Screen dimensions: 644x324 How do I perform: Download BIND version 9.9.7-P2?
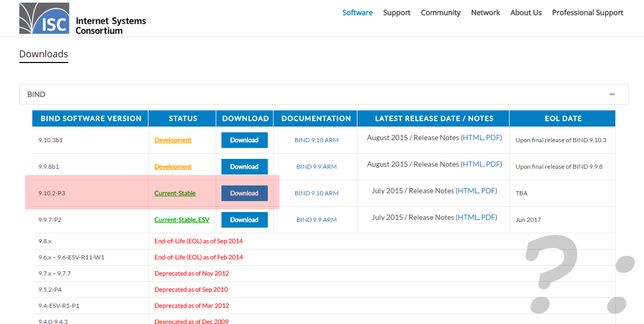244,219
